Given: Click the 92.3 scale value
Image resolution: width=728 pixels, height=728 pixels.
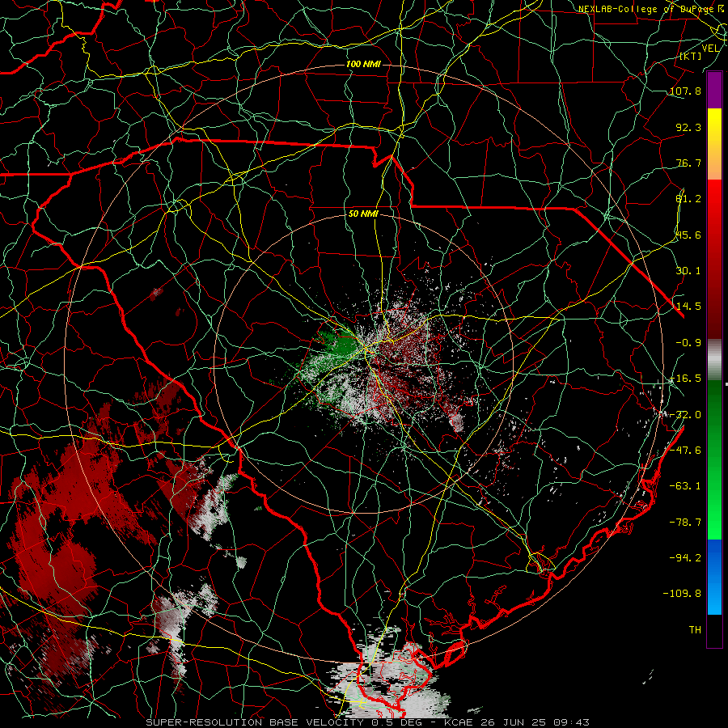Looking at the screenshot, I should coord(688,127).
